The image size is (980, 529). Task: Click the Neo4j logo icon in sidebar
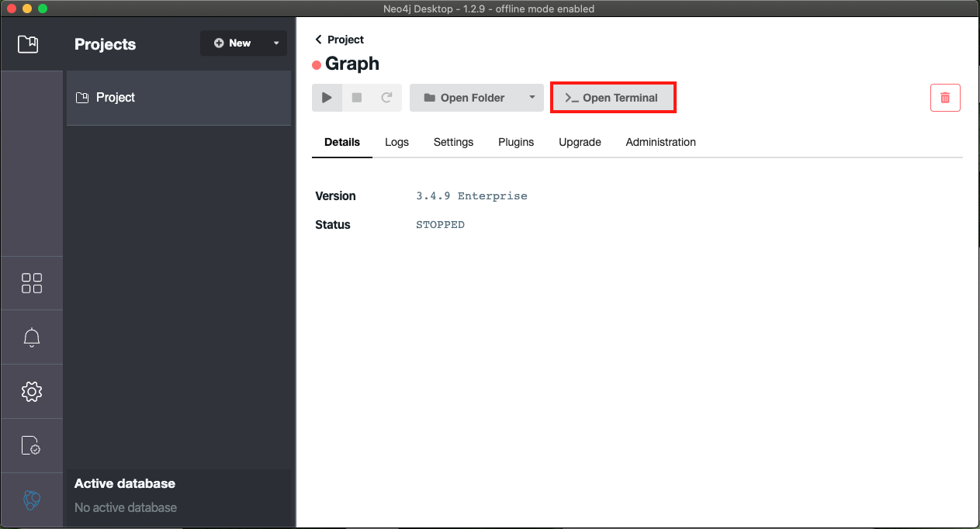point(32,500)
